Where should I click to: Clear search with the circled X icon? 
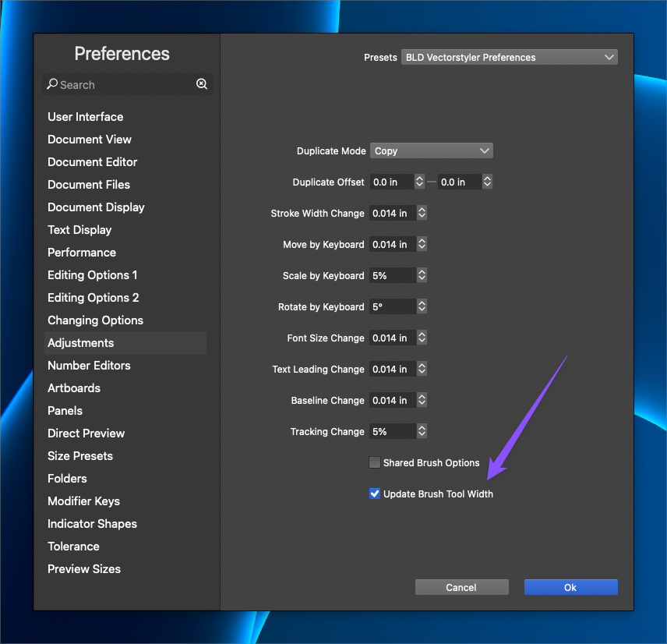[201, 84]
